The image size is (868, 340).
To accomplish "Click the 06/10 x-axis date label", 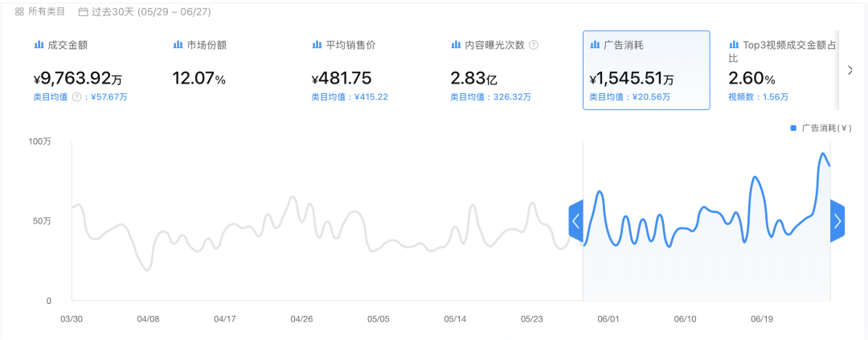I will click(685, 320).
